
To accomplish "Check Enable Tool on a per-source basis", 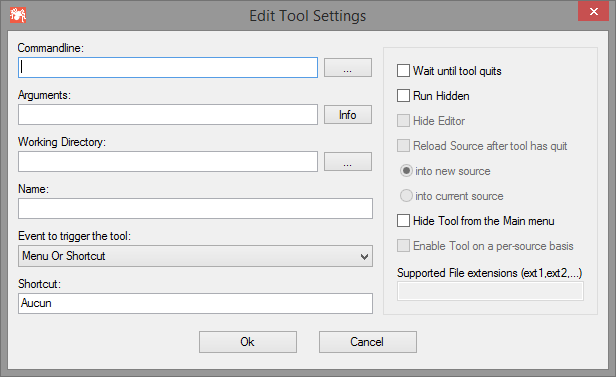I will pos(403,246).
